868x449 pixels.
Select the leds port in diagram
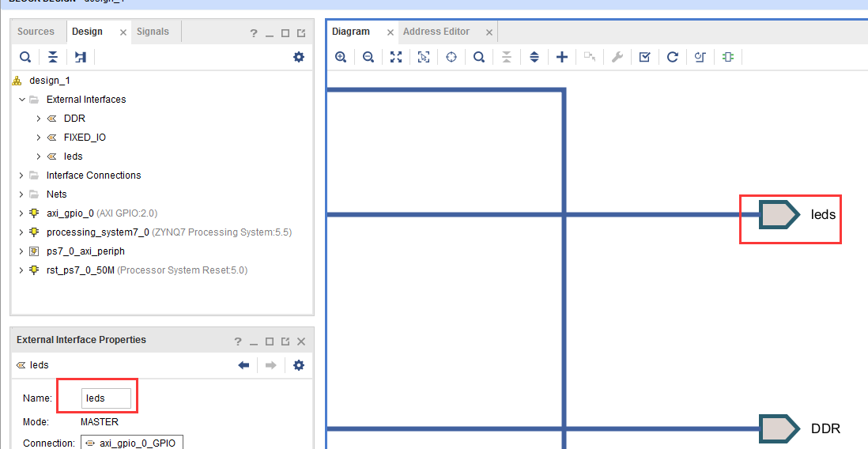779,214
